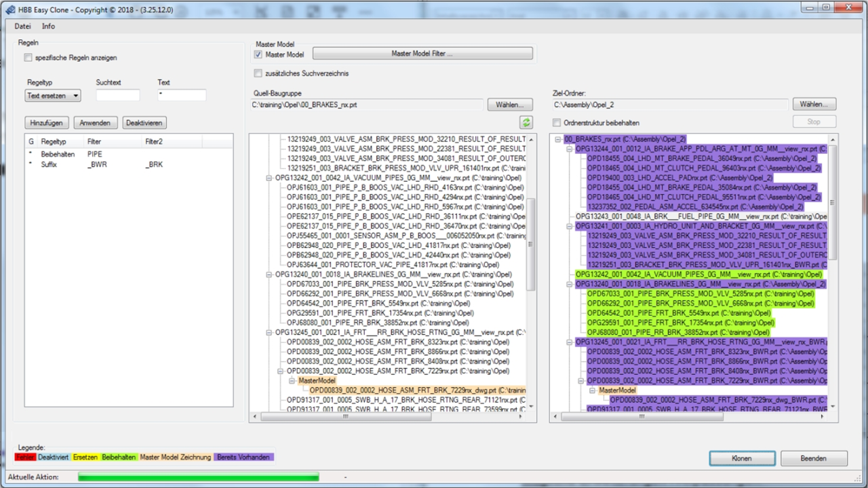
Task: Click the green progress bar
Action: 198,477
